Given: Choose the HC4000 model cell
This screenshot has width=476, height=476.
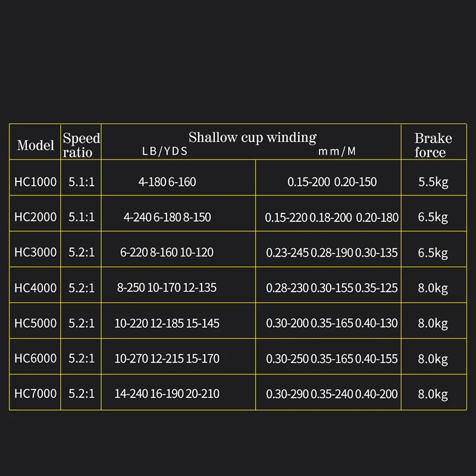Looking at the screenshot, I should [x=36, y=288].
